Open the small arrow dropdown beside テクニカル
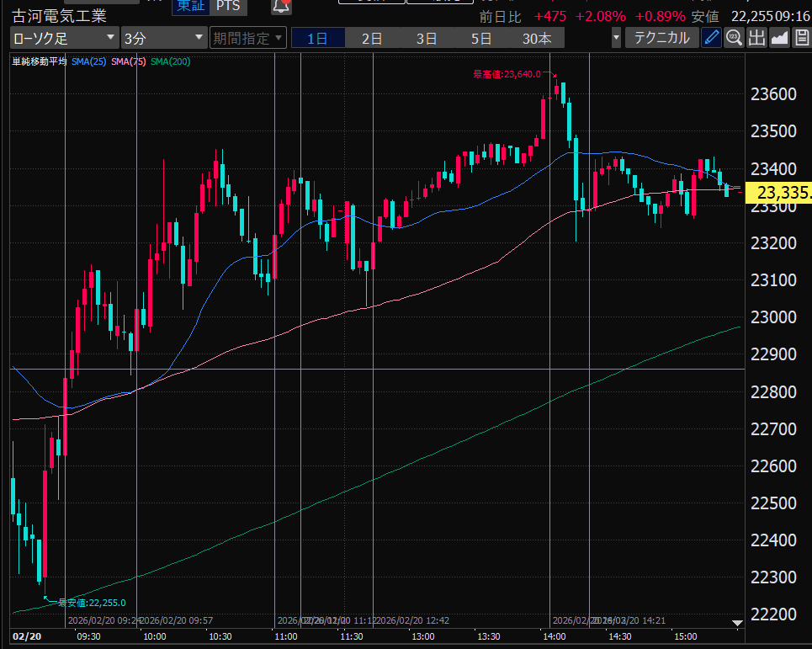Image resolution: width=812 pixels, height=649 pixels. tap(616, 38)
